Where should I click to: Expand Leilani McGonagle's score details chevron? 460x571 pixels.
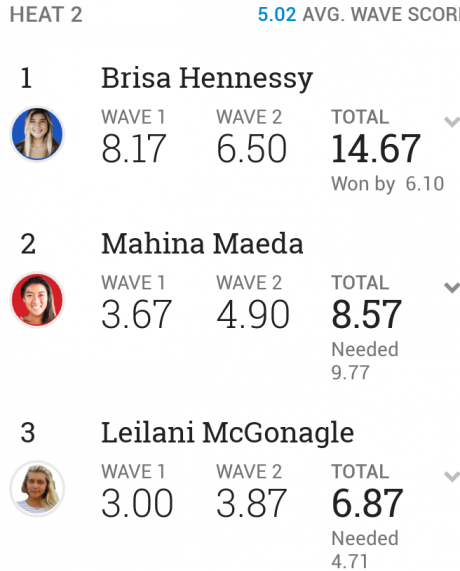(452, 476)
